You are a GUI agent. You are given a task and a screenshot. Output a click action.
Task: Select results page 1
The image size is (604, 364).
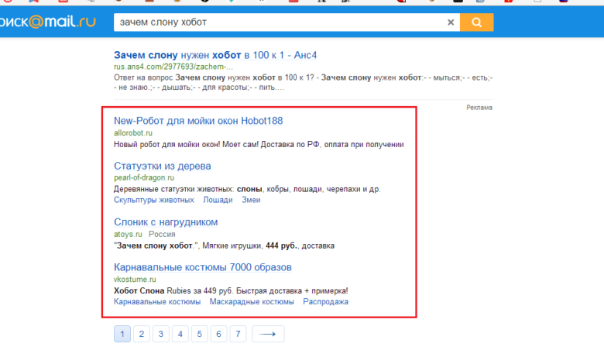(122, 334)
